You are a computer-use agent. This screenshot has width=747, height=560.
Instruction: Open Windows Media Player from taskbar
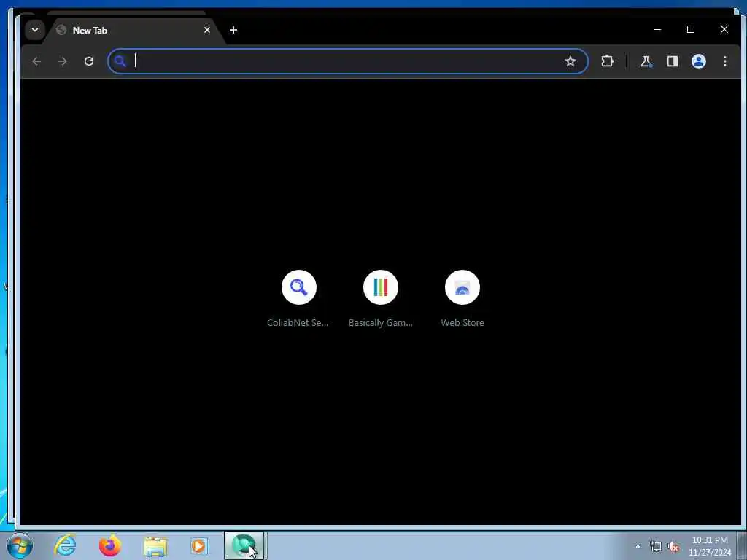198,545
